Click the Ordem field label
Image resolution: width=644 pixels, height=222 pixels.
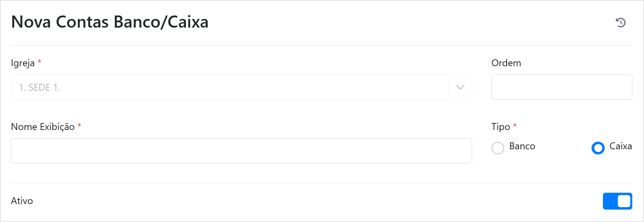coord(506,63)
